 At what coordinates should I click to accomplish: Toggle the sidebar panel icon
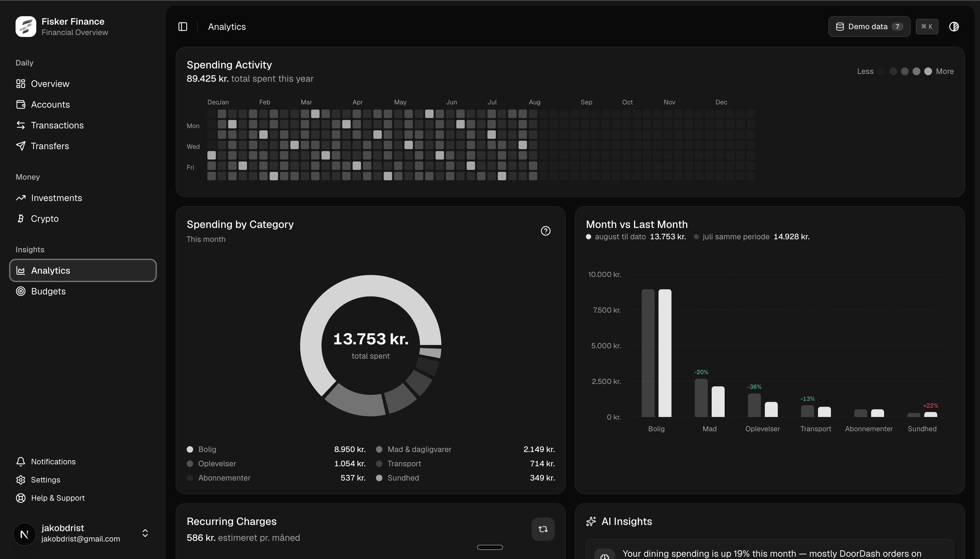pyautogui.click(x=183, y=27)
